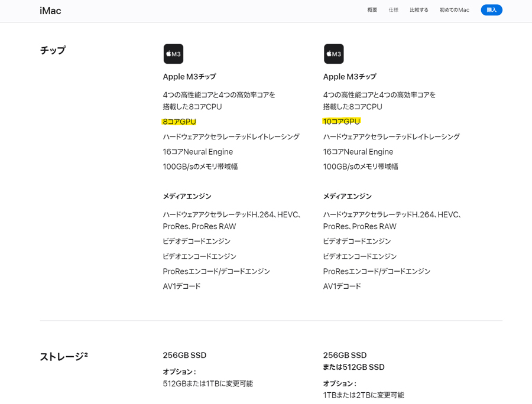Click the right M3 chip icon
This screenshot has width=532, height=404.
334,54
